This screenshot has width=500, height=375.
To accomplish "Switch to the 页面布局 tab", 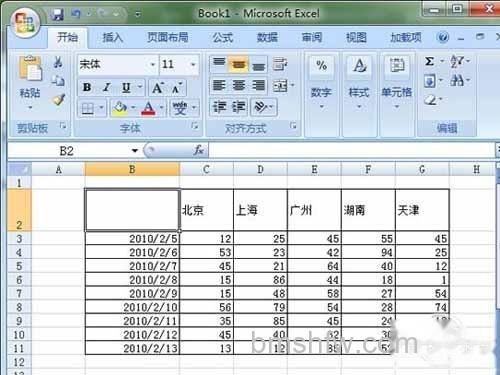I will point(168,37).
